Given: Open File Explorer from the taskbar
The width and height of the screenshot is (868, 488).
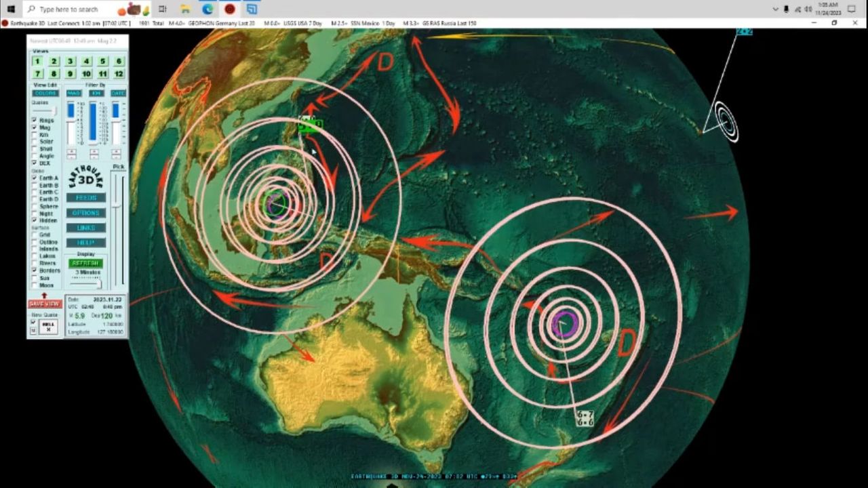Looking at the screenshot, I should [x=185, y=9].
